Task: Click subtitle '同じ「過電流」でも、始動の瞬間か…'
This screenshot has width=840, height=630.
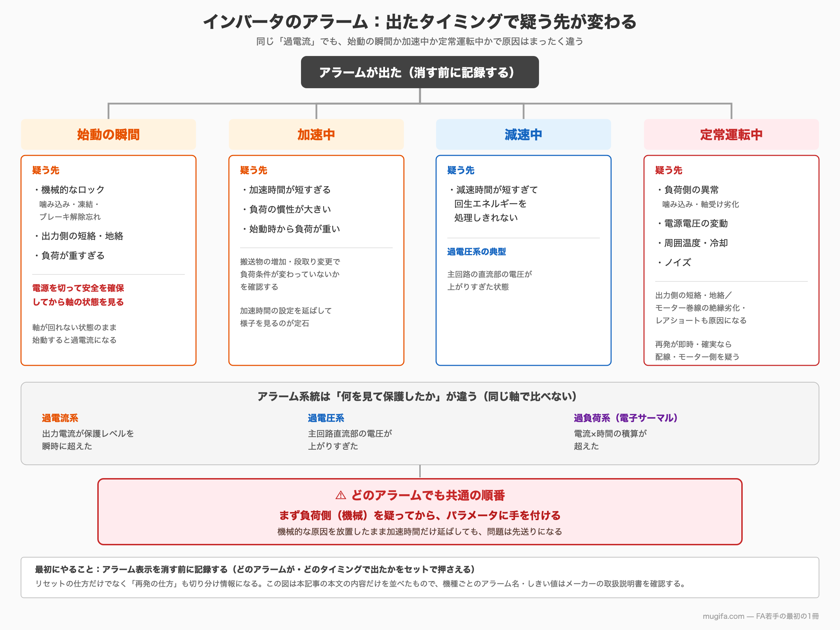Action: 420,41
